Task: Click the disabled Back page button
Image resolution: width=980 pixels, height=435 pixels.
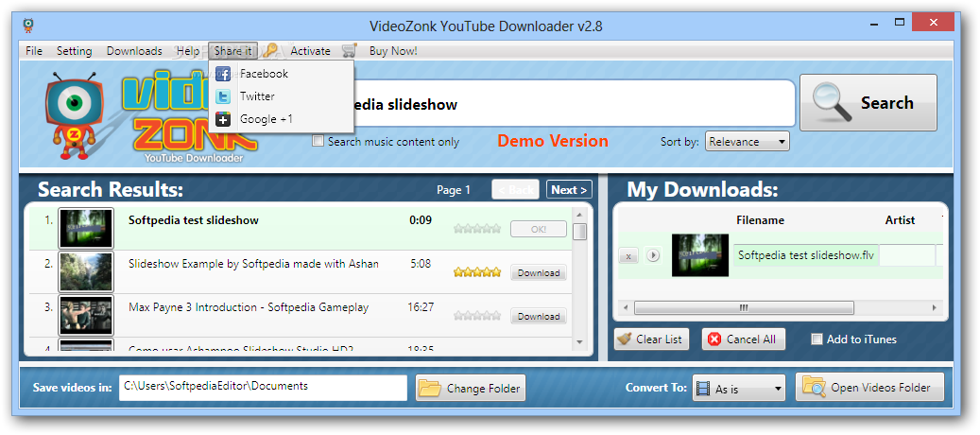Action: point(516,190)
